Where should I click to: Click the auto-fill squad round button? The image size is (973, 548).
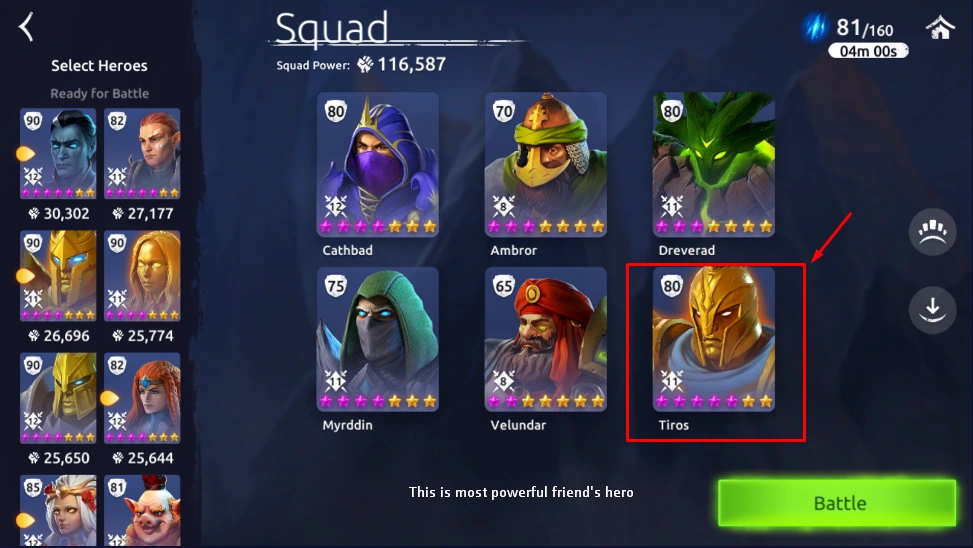pos(932,232)
